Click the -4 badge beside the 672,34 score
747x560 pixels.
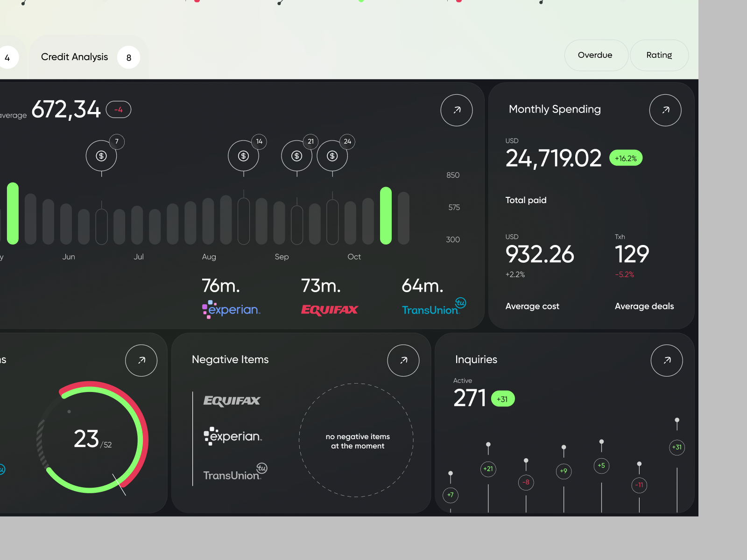point(118,110)
